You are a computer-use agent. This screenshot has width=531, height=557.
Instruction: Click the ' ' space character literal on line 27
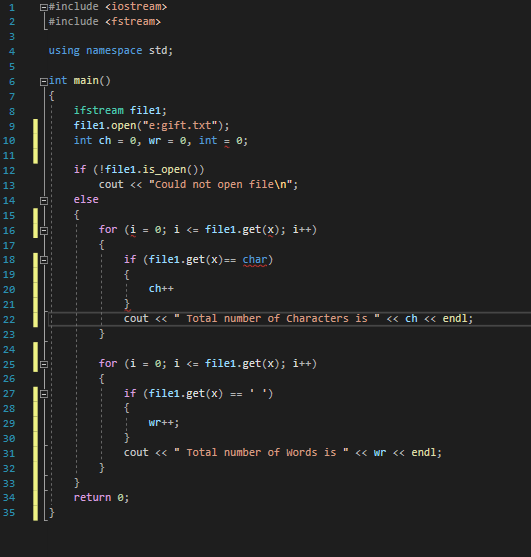(x=258, y=393)
